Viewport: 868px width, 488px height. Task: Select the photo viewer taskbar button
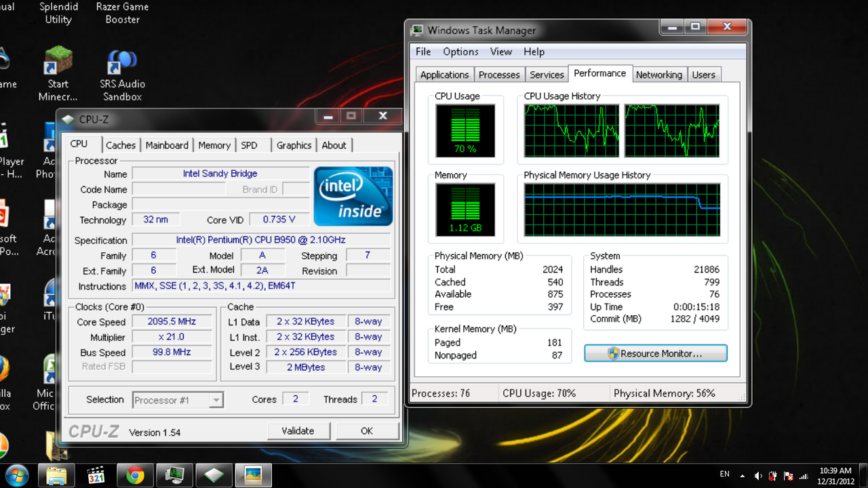tap(253, 475)
